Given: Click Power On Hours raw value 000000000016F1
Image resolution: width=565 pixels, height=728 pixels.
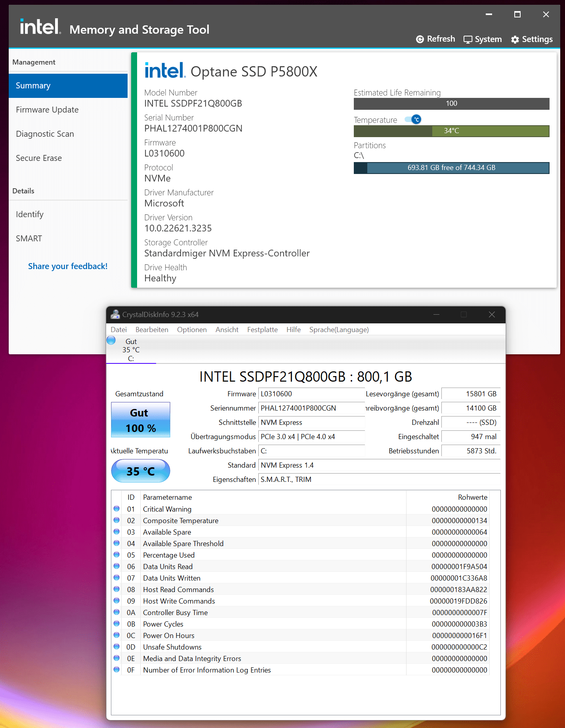Looking at the screenshot, I should tap(460, 636).
